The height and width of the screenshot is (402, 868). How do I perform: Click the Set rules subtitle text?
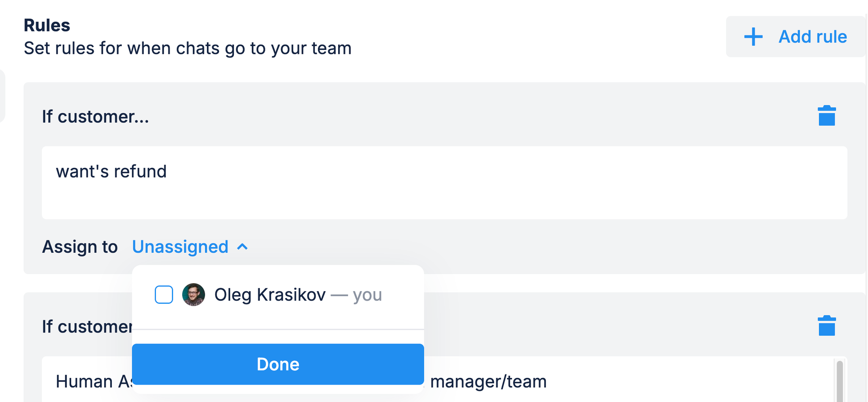coord(187,48)
